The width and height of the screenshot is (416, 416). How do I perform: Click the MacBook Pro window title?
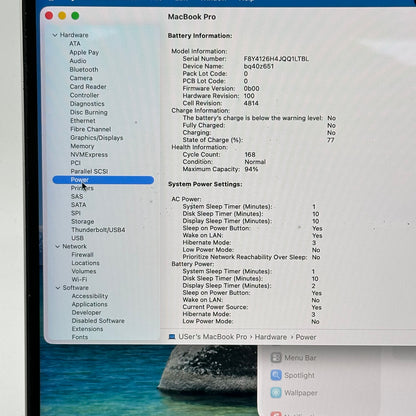(192, 17)
